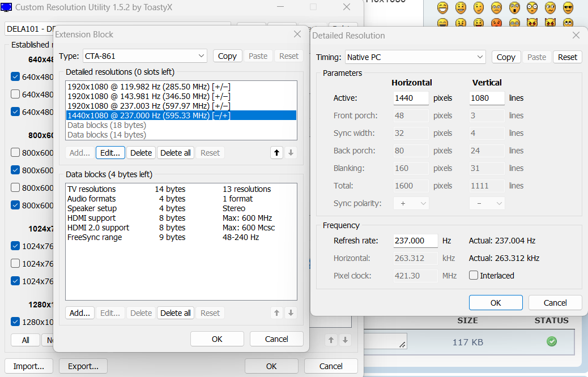
Task: Click the green checkmark status icon
Action: tap(551, 341)
